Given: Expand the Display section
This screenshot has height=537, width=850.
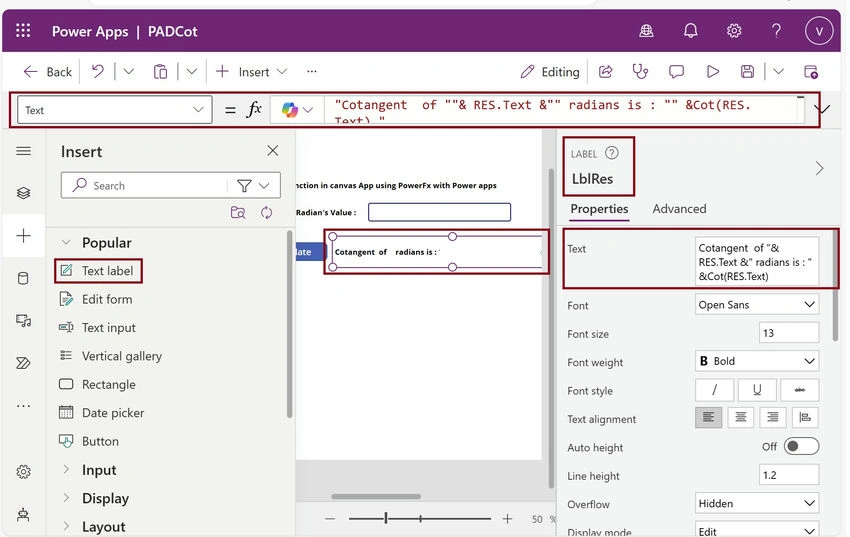Looking at the screenshot, I should pos(66,497).
